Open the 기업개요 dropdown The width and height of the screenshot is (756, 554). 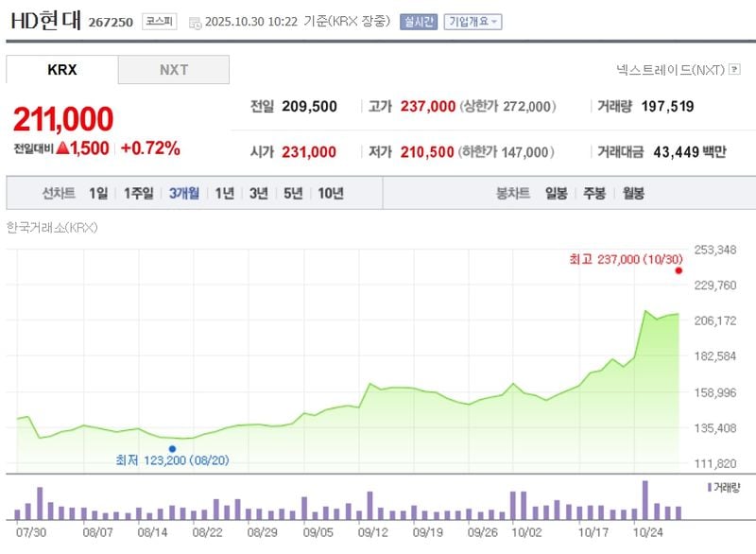(473, 21)
